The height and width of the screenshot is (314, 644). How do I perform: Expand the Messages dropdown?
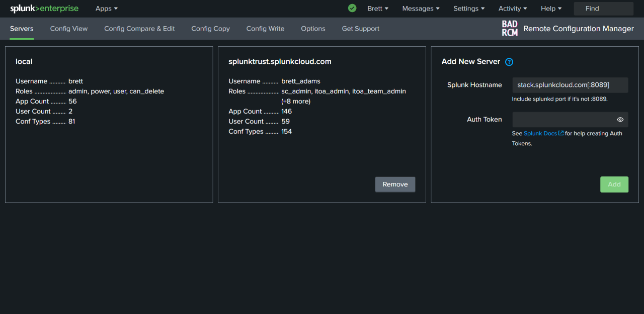point(421,9)
